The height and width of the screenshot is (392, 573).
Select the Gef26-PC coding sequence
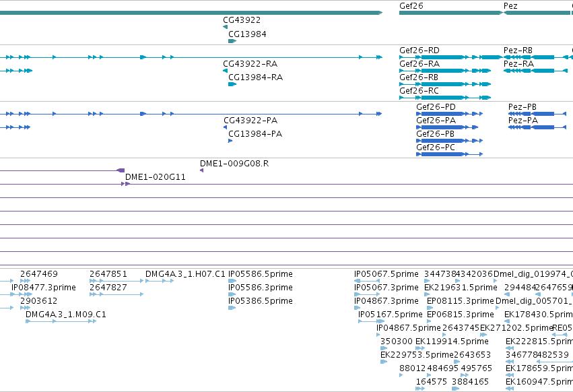coord(450,154)
